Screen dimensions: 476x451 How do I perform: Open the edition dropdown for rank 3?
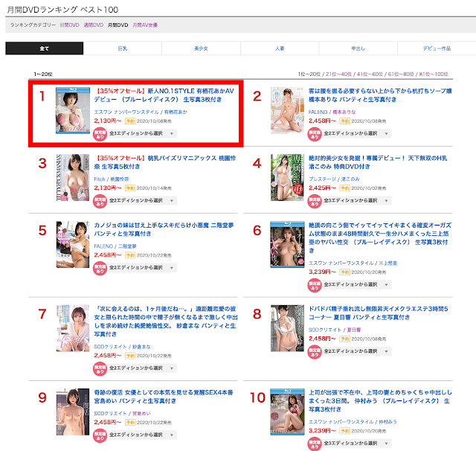coord(142,200)
